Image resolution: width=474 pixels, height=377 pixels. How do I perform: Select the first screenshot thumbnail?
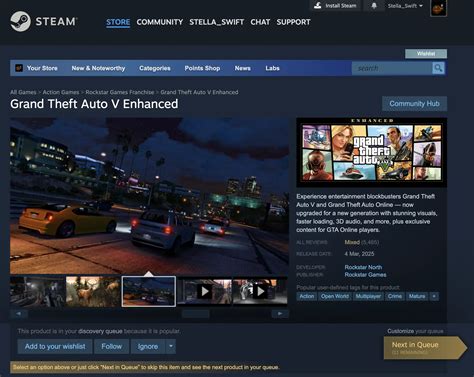pyautogui.click(x=37, y=291)
